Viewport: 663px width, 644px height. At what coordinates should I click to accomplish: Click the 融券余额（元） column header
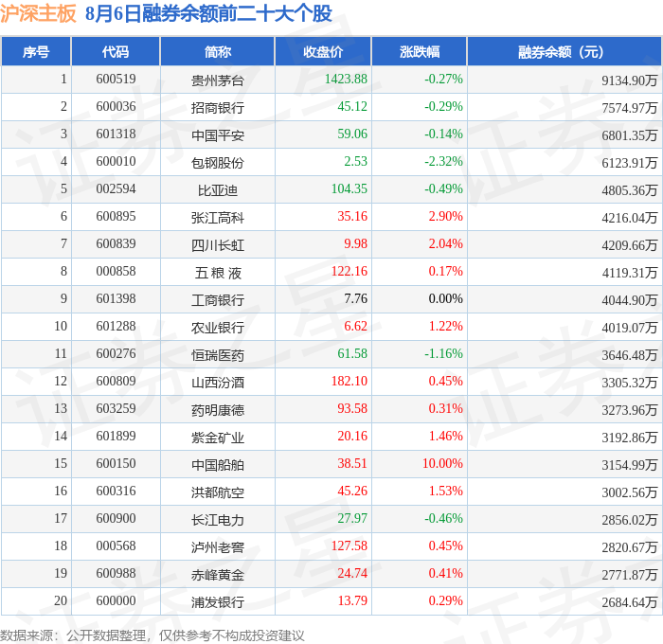pos(564,52)
